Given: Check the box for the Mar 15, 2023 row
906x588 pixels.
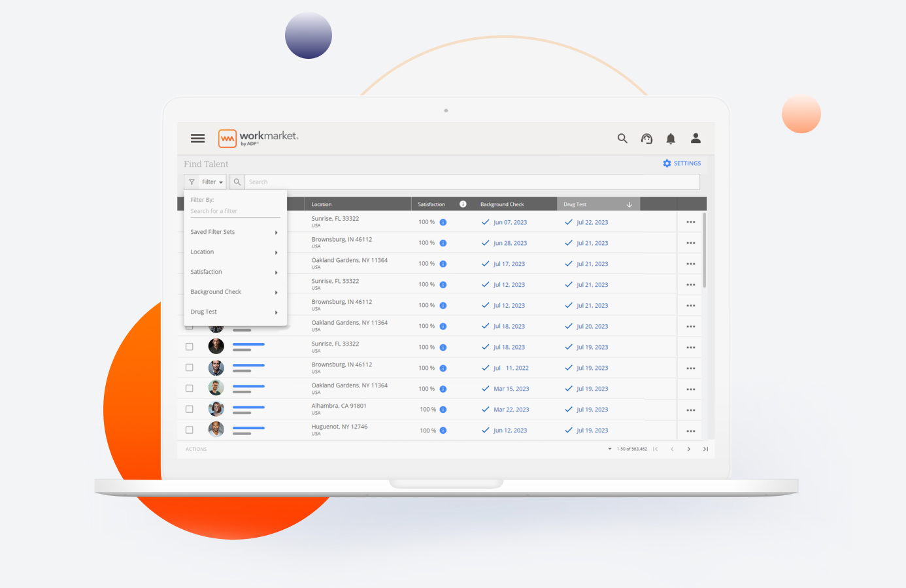Looking at the screenshot, I should [x=190, y=389].
